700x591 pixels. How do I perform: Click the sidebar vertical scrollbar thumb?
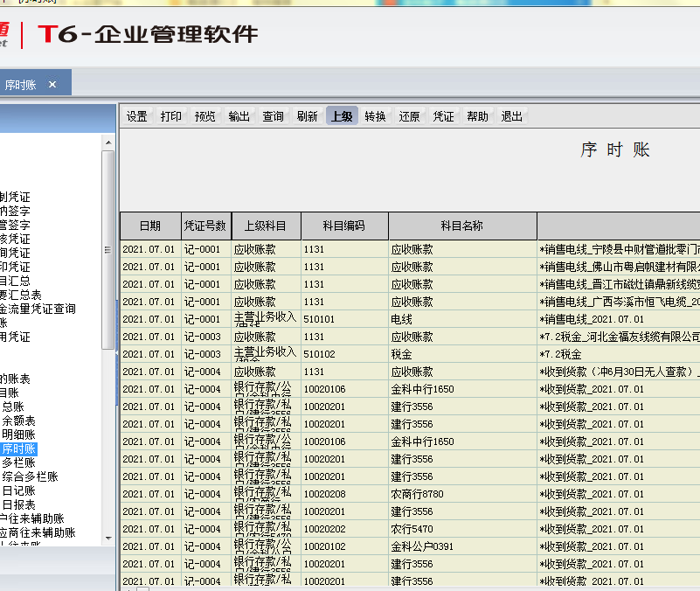108,250
